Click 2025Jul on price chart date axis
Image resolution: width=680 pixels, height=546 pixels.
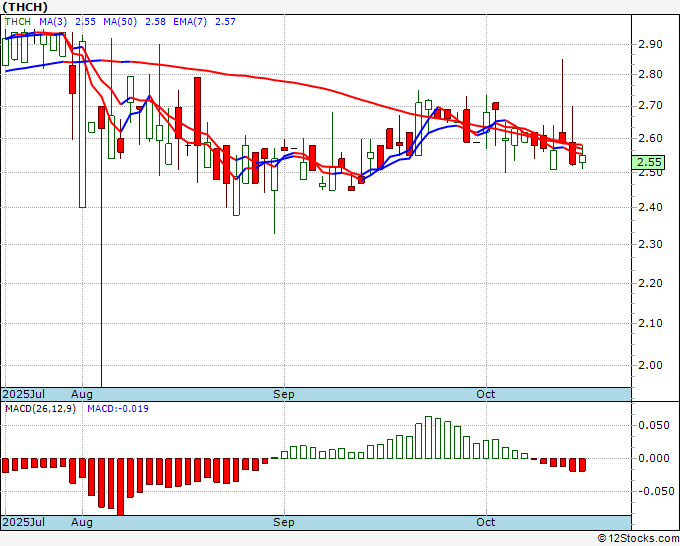coord(24,394)
